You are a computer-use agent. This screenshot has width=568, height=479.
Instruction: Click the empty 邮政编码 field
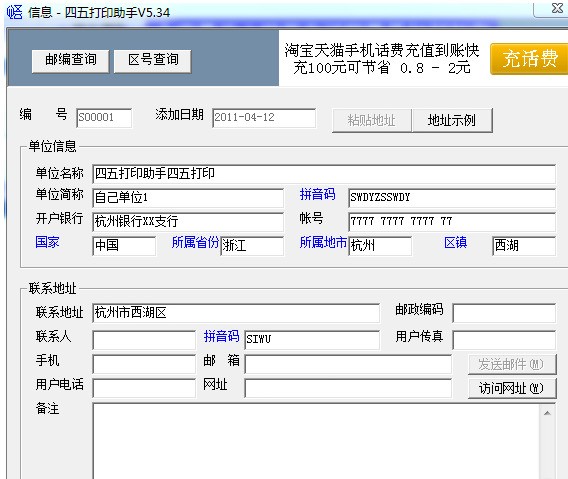coord(504,313)
